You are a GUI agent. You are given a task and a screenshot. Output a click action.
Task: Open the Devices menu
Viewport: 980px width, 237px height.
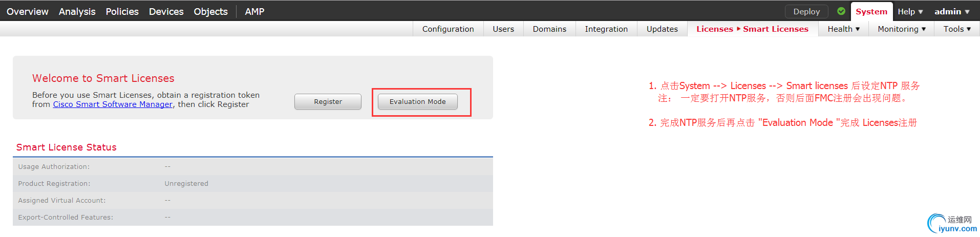pos(166,11)
